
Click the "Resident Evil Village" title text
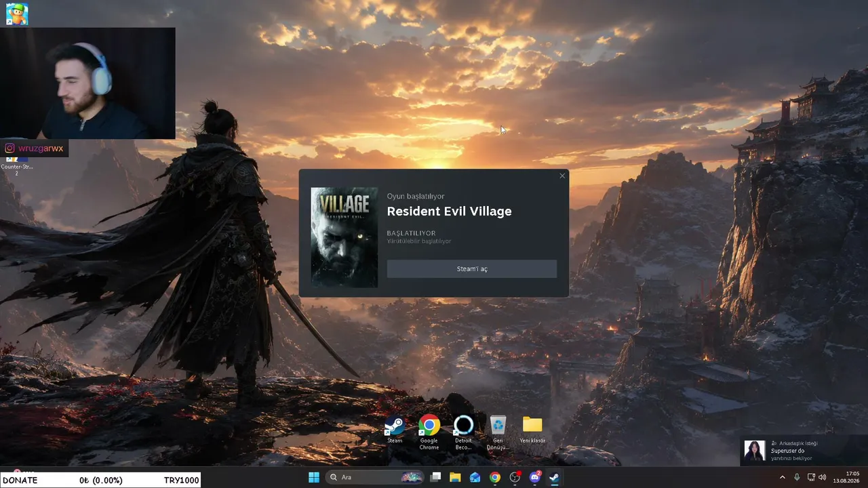449,211
